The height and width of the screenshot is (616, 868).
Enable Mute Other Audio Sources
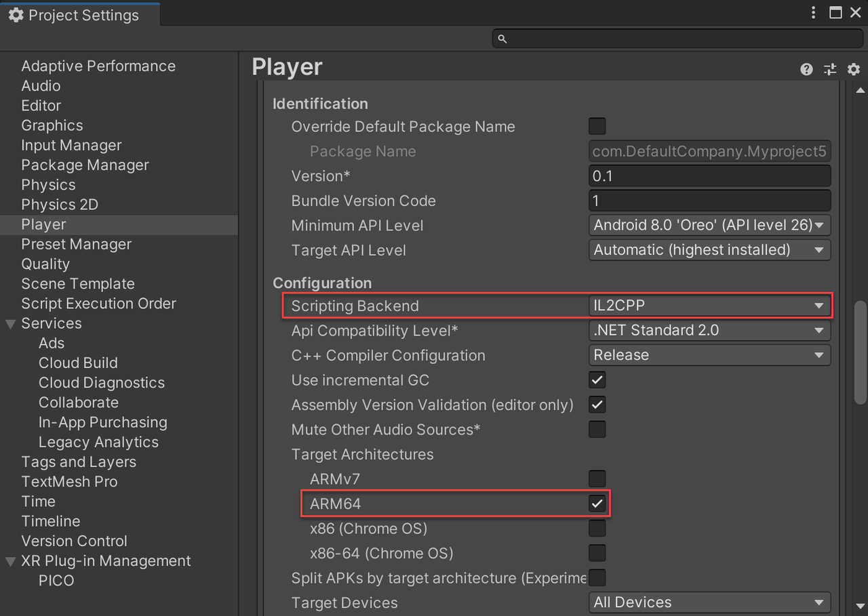(x=597, y=430)
